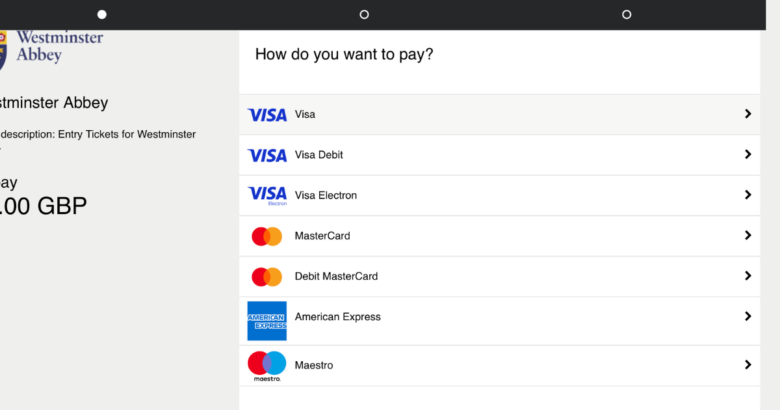Expand the Visa row chevron arrow
Viewport: 780px width, 410px height.
(x=748, y=114)
